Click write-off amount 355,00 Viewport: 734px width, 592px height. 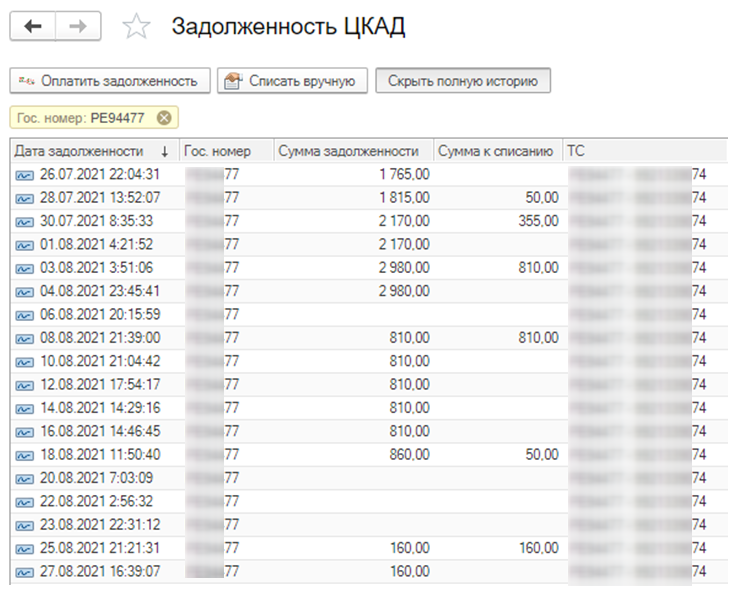point(538,221)
